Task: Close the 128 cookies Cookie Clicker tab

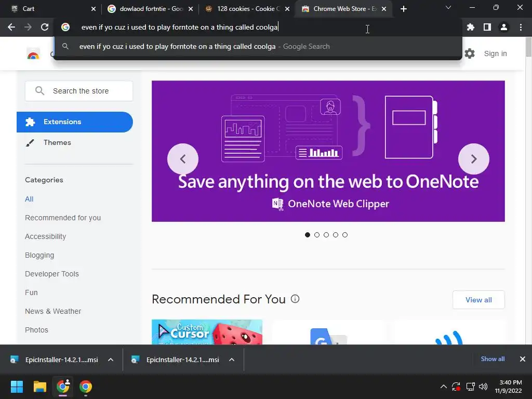Action: pos(287,9)
